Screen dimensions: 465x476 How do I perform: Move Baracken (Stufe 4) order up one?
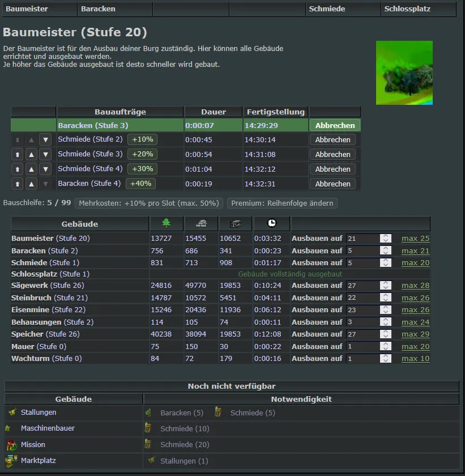click(x=32, y=184)
